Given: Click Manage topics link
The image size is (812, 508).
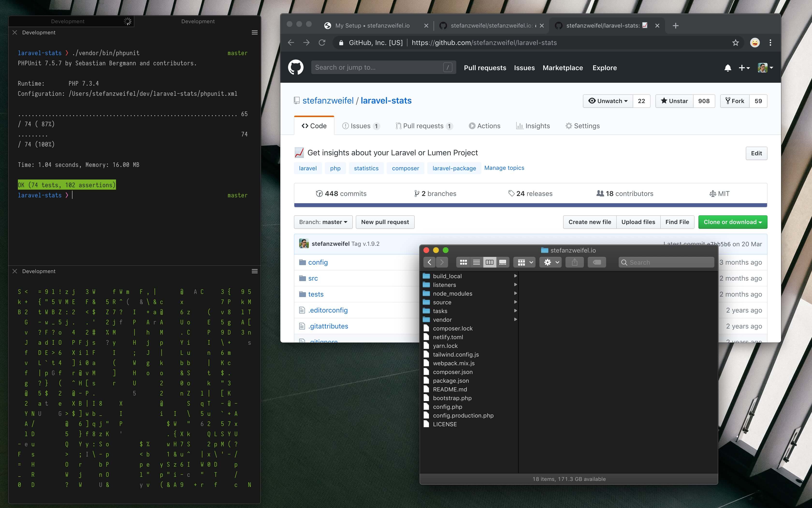Looking at the screenshot, I should coord(504,168).
